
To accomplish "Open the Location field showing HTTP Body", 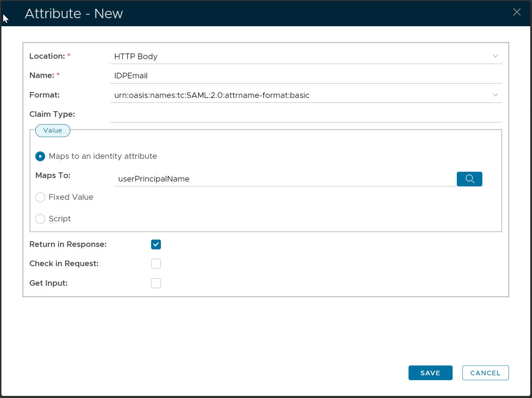I will point(301,57).
